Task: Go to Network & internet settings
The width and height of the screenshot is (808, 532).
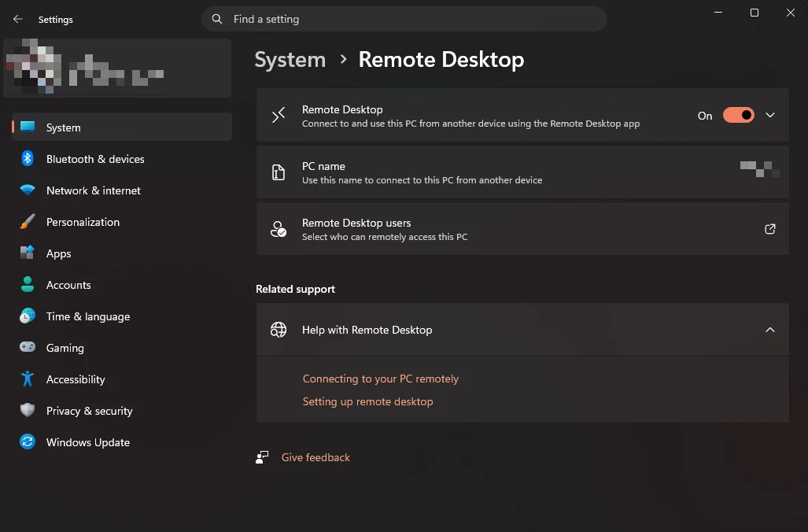Action: [x=122, y=190]
